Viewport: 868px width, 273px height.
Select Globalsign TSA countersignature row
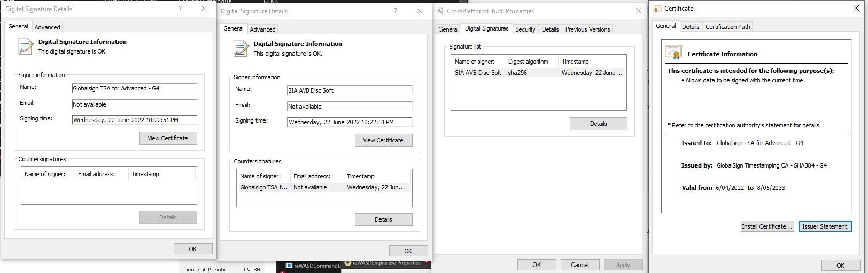tap(324, 187)
